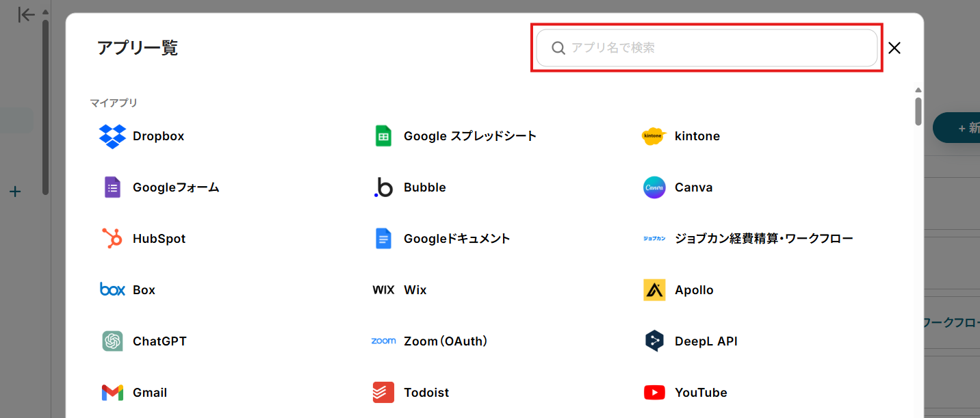Collapse the sidebar with arrow icon
The image size is (980, 418).
click(26, 14)
